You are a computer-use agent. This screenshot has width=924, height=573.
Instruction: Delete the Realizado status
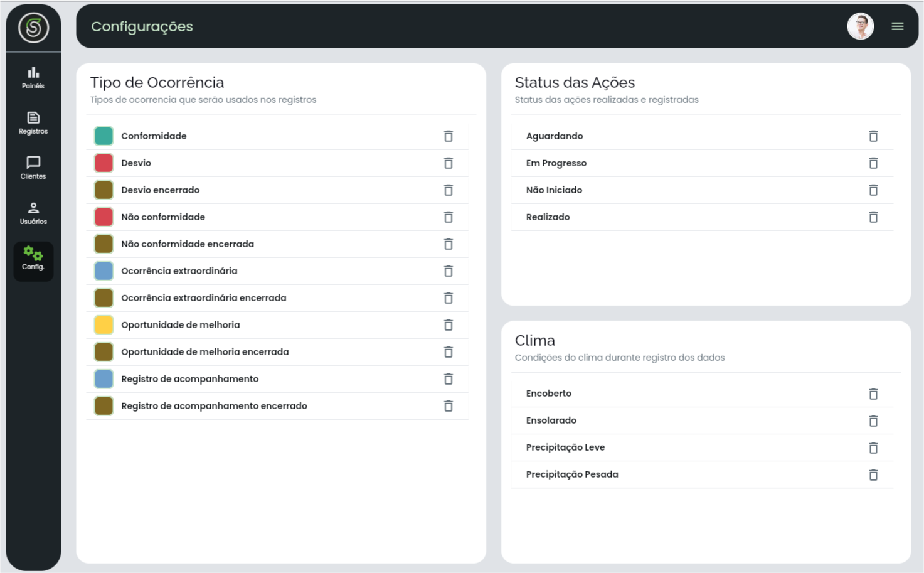873,217
